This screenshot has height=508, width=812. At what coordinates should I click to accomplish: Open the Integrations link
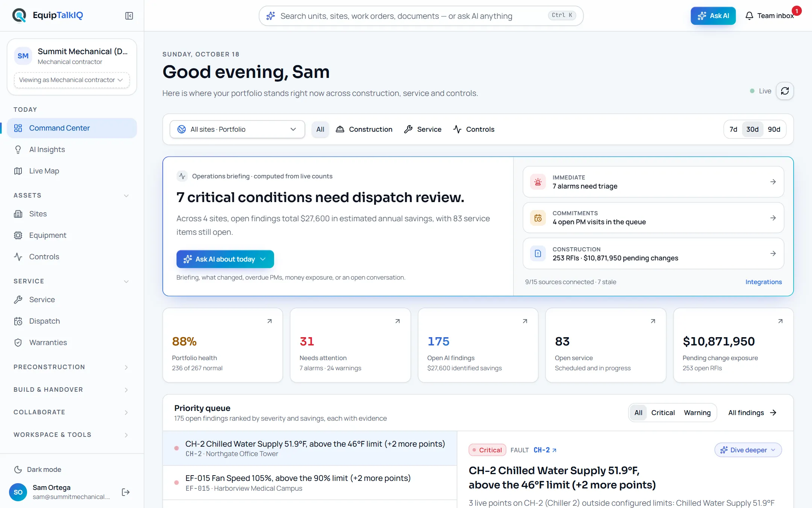pos(764,282)
